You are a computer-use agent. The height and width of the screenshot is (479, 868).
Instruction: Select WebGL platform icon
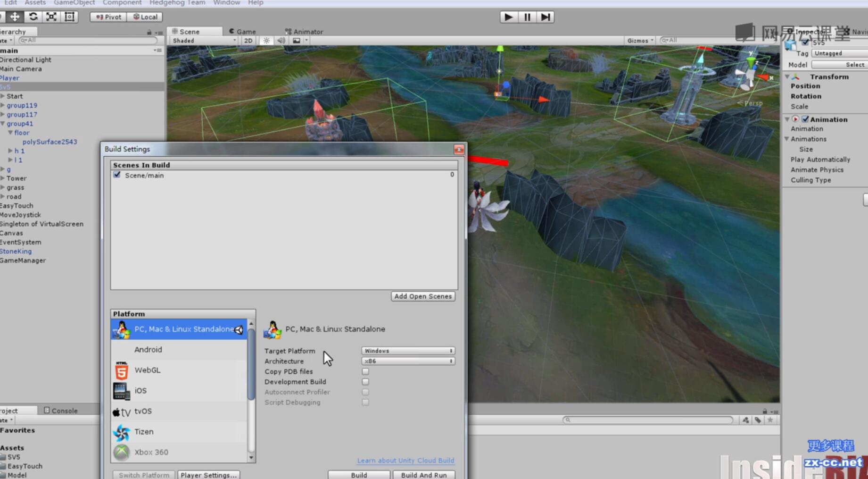122,370
